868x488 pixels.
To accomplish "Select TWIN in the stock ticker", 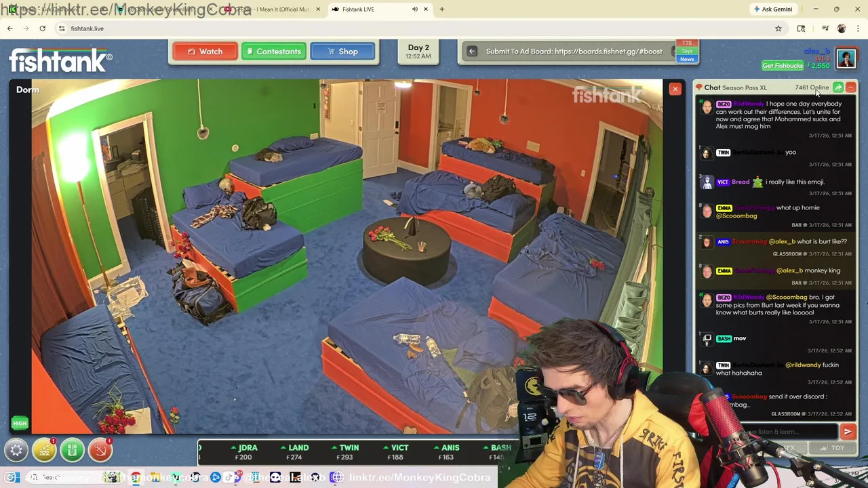I will 346,452.
